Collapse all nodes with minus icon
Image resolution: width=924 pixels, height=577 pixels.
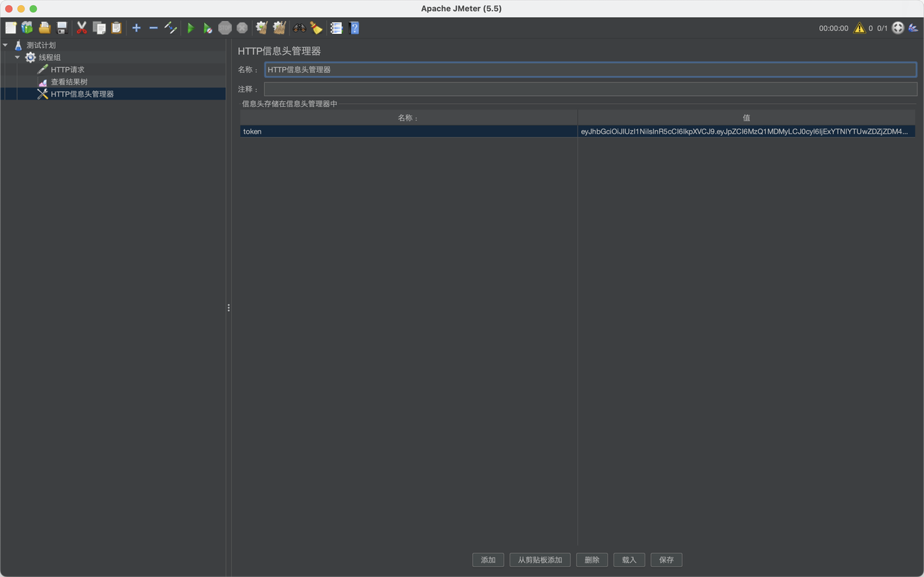coord(153,27)
